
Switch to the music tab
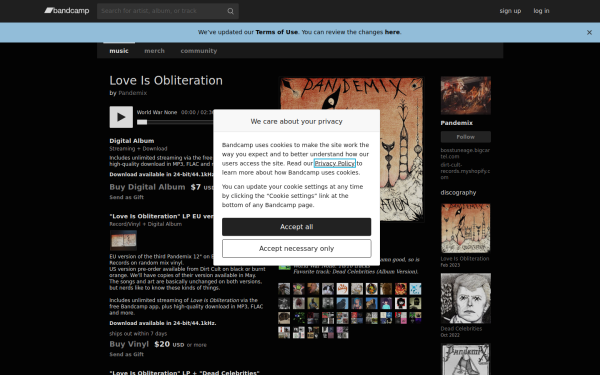click(119, 51)
